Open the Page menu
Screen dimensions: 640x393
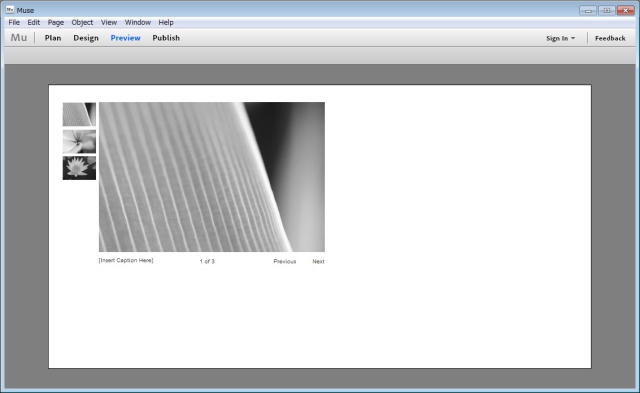(x=56, y=22)
